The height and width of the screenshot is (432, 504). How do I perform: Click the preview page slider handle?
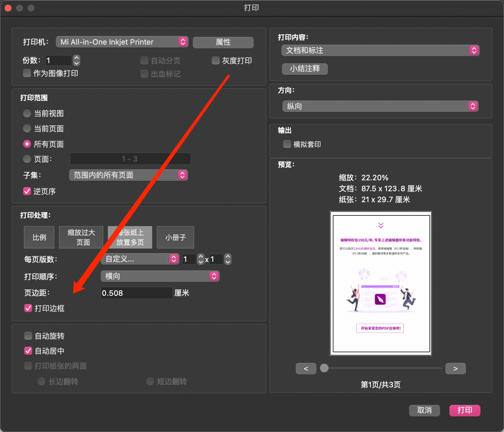(x=324, y=368)
